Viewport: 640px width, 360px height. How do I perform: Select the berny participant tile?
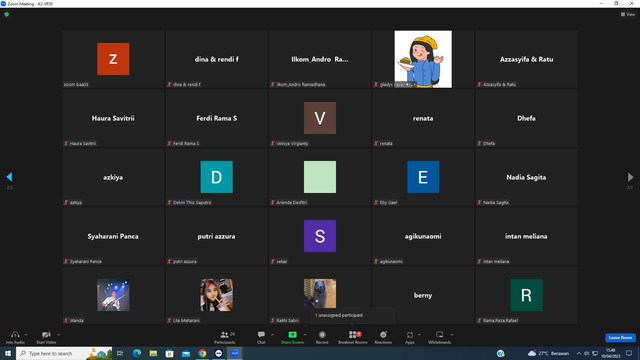(423, 295)
